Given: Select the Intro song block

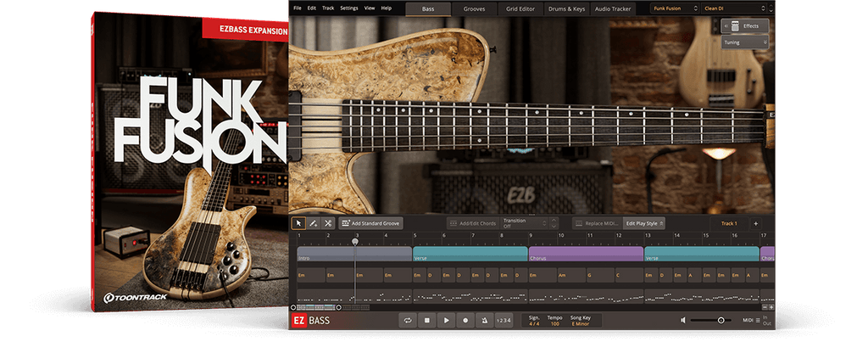Looking at the screenshot, I should point(354,254).
